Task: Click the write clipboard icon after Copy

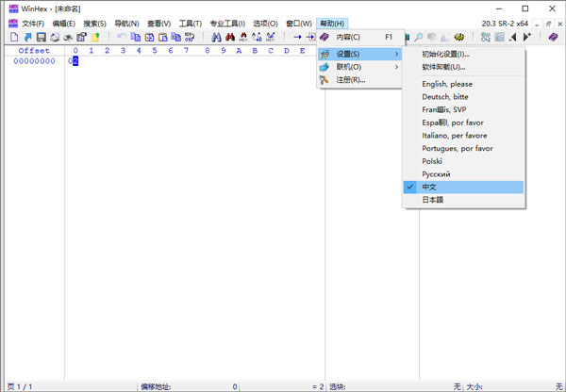Action: click(x=149, y=37)
